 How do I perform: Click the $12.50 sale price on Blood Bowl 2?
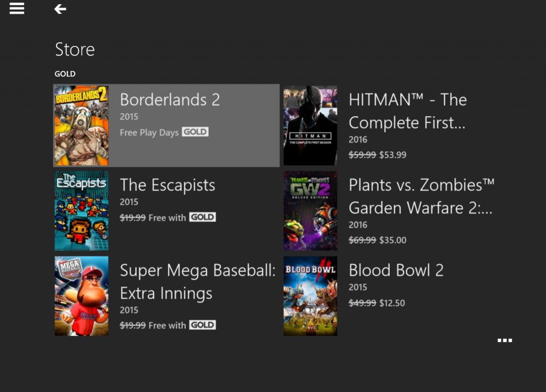point(392,303)
